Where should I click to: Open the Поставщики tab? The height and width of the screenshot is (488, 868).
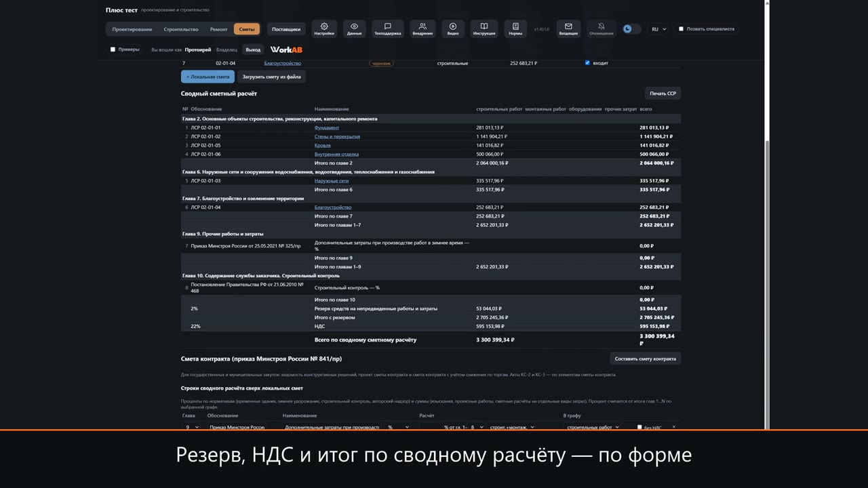[x=286, y=29]
